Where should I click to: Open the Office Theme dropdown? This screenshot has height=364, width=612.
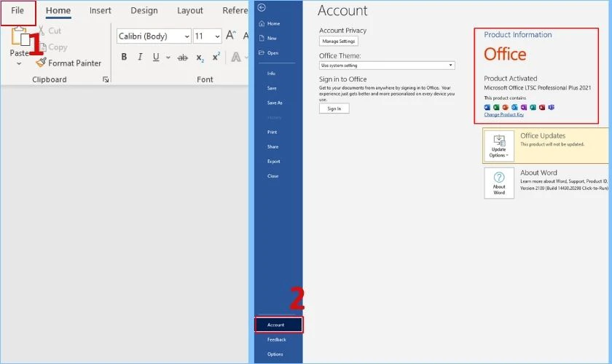coord(387,66)
